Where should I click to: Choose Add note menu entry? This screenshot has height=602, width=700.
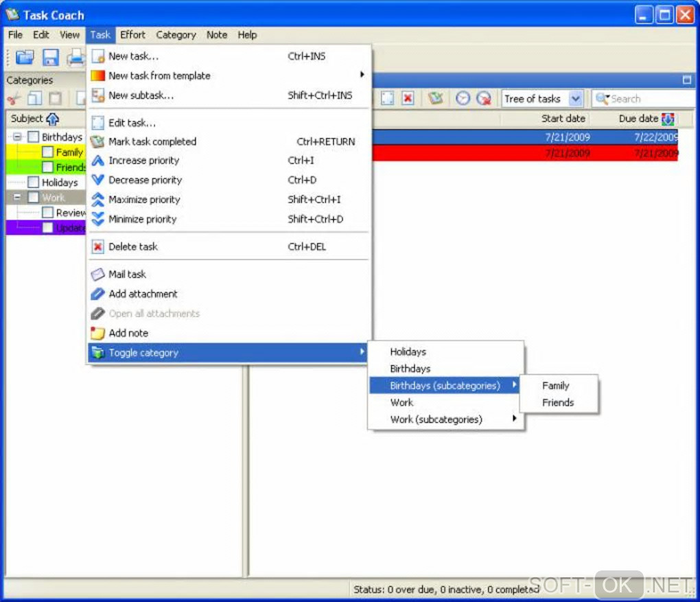click(x=229, y=333)
